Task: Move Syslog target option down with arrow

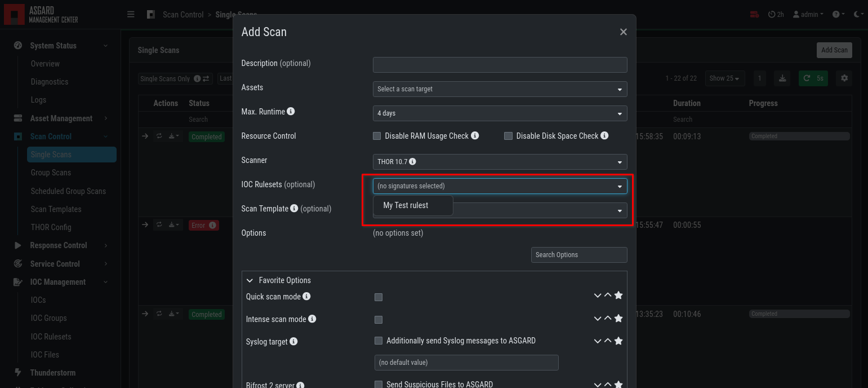Action: point(598,341)
